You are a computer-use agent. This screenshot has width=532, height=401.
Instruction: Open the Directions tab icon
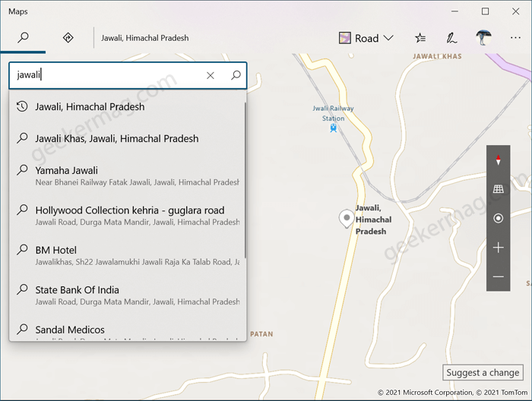click(x=68, y=37)
